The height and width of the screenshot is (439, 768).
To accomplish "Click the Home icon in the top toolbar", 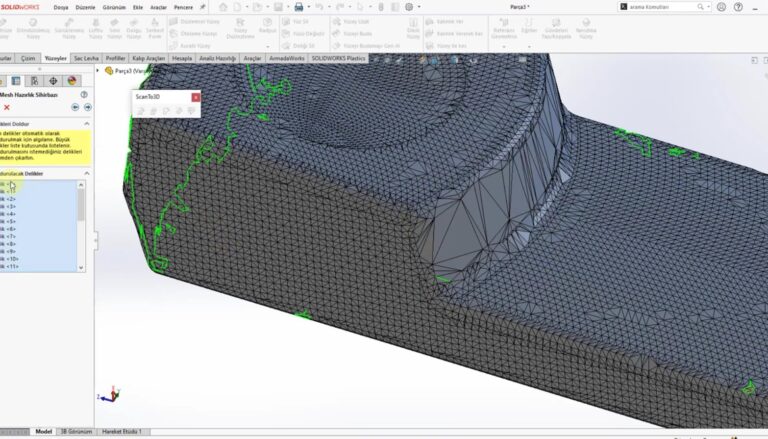I will 222,6.
